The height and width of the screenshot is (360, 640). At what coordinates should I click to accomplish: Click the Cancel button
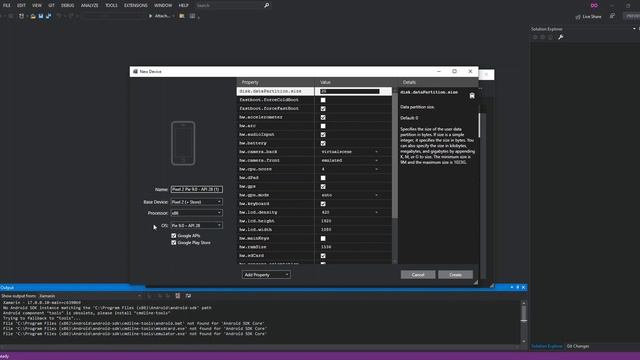(418, 275)
